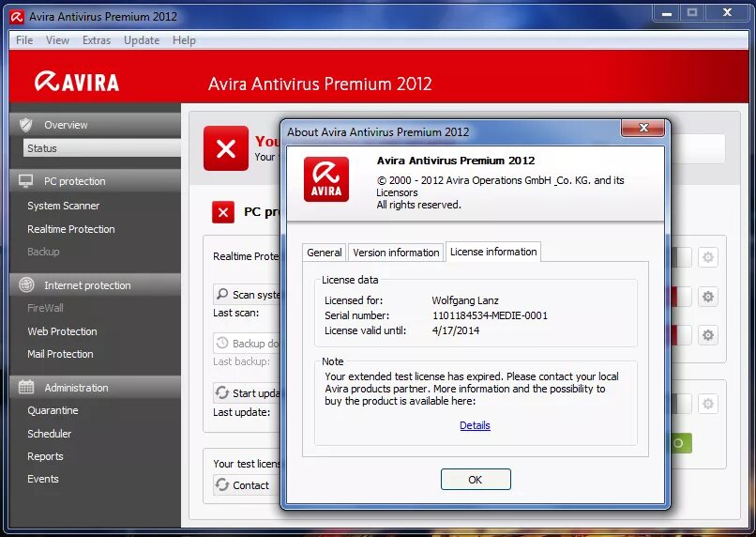Click the licensee name Wolfgang Lanz
This screenshot has width=756, height=537.
tap(465, 300)
